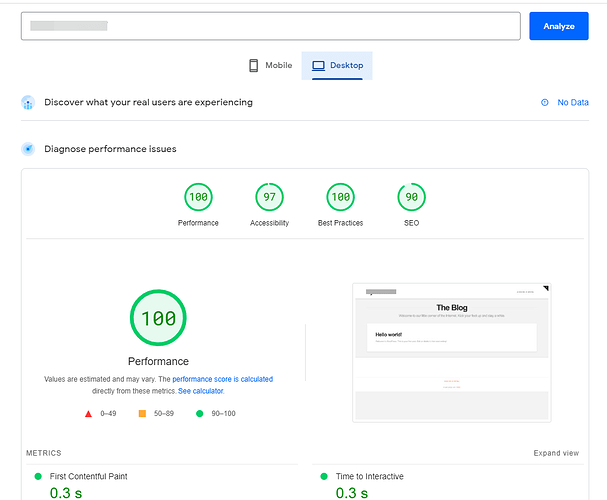Click the Mobile phone icon
The image size is (607, 500).
[254, 66]
